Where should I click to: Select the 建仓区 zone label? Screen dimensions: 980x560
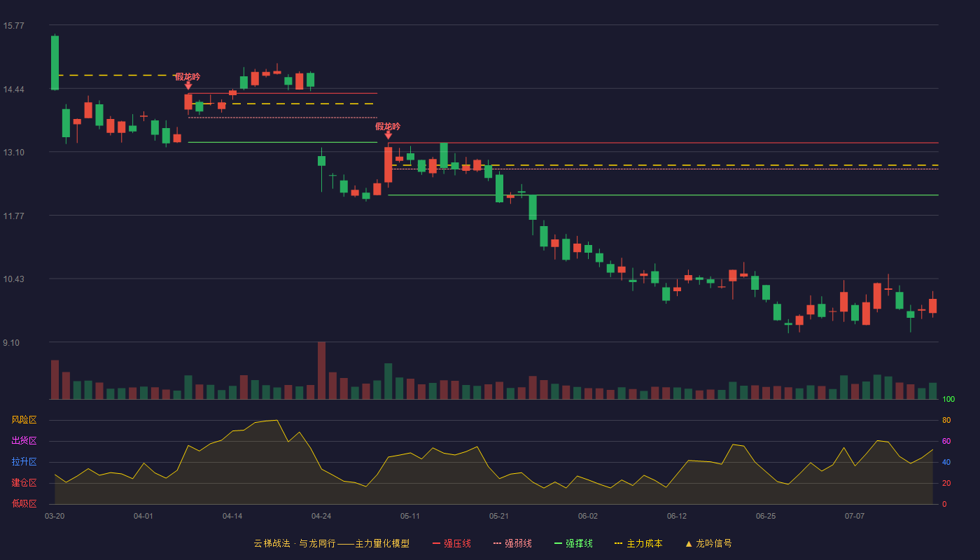[24, 483]
